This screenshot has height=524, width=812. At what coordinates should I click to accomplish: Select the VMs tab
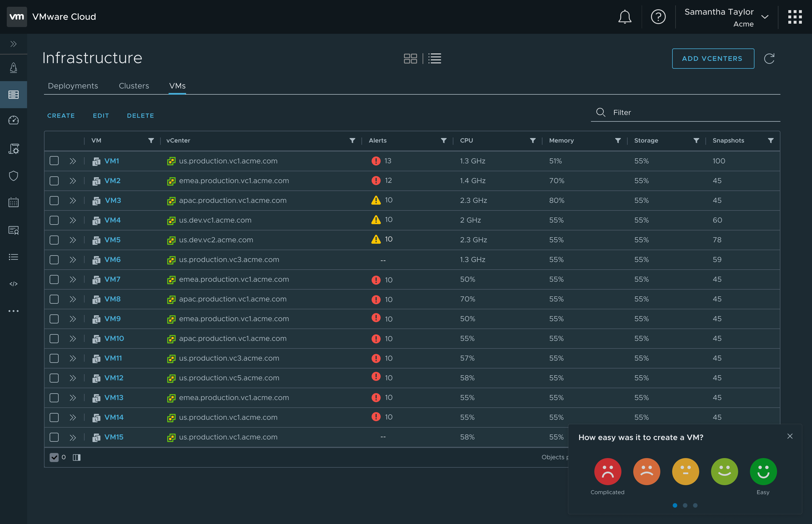177,86
